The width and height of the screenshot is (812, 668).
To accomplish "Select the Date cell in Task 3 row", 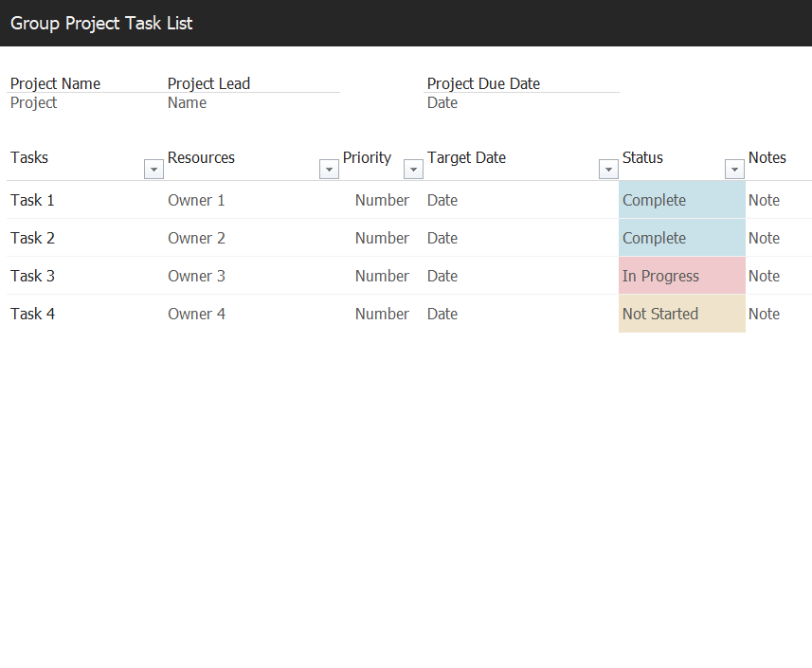I will point(521,276).
